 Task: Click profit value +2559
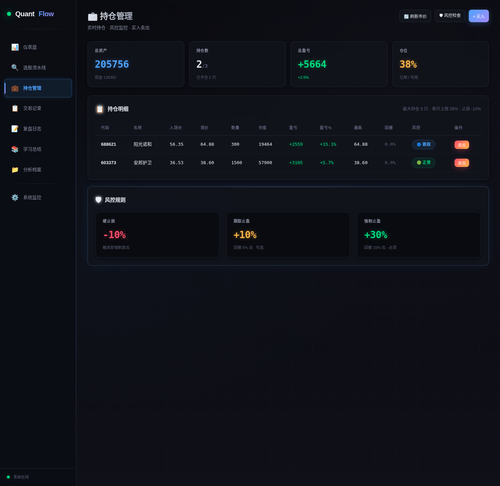point(296,144)
